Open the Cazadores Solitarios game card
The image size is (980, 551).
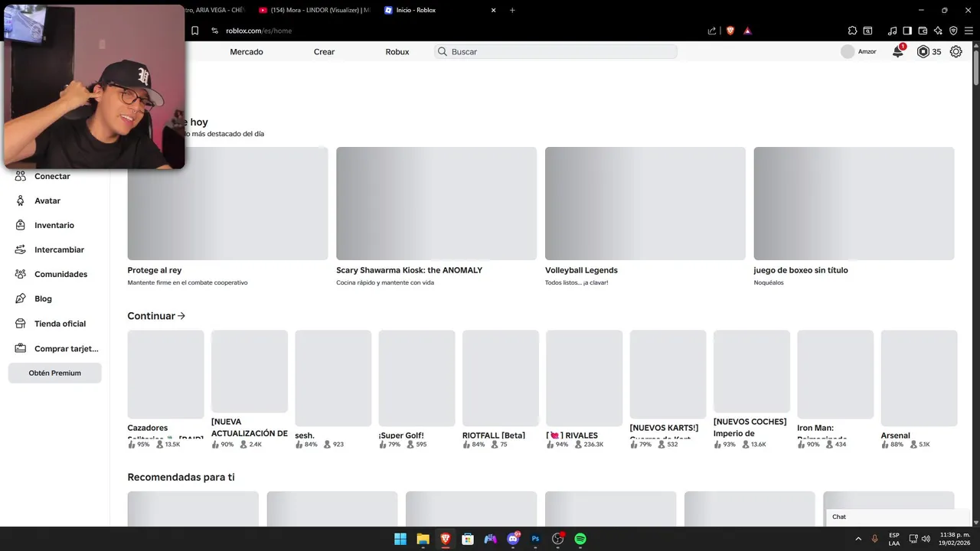(165, 389)
